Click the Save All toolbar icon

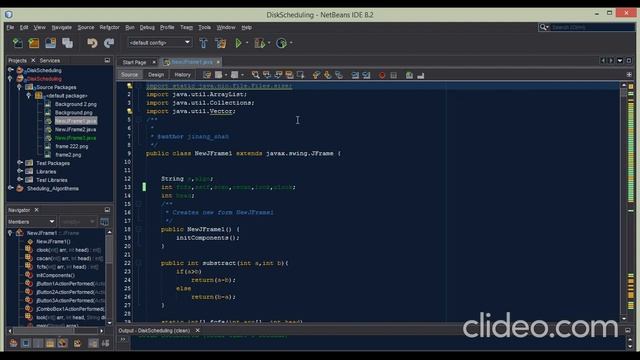(x=67, y=43)
